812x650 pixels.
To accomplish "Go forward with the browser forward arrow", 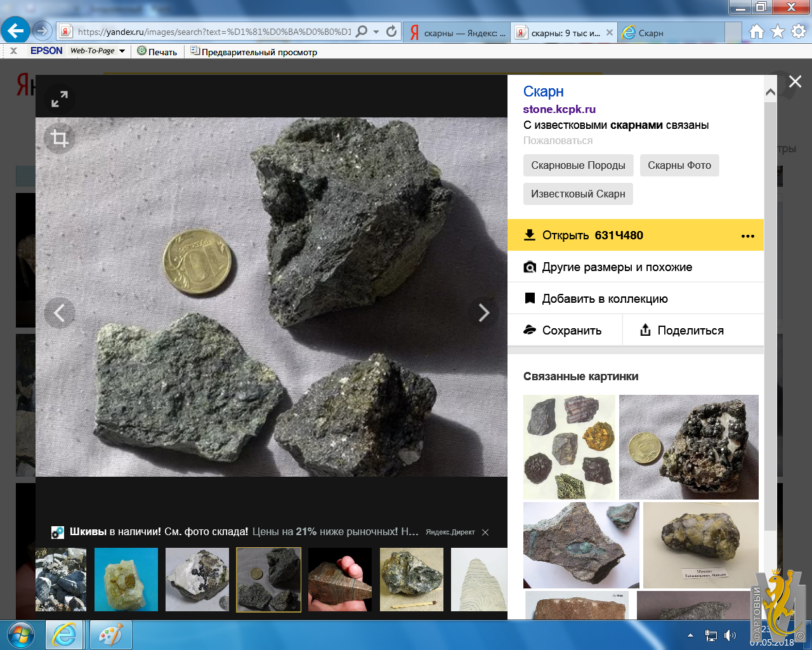I will [x=42, y=30].
